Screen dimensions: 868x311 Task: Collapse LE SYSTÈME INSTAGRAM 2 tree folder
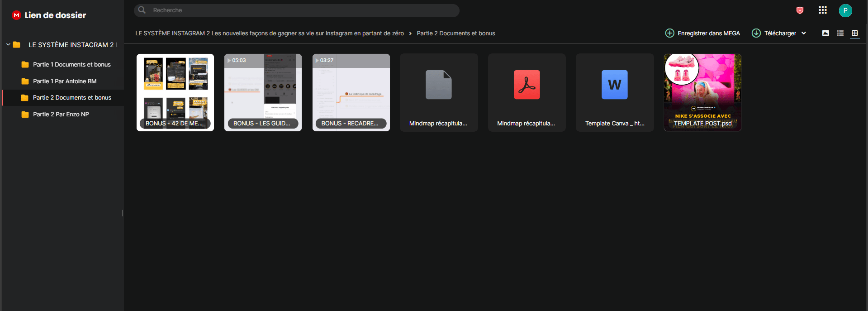point(8,44)
